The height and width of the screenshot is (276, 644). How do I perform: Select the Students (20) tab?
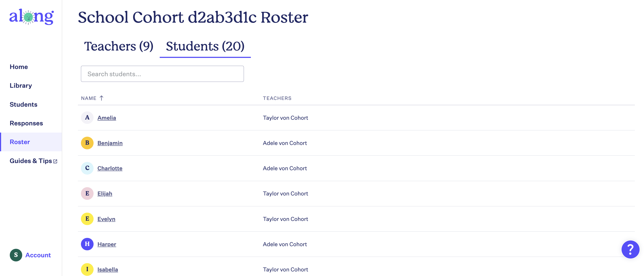click(x=205, y=46)
